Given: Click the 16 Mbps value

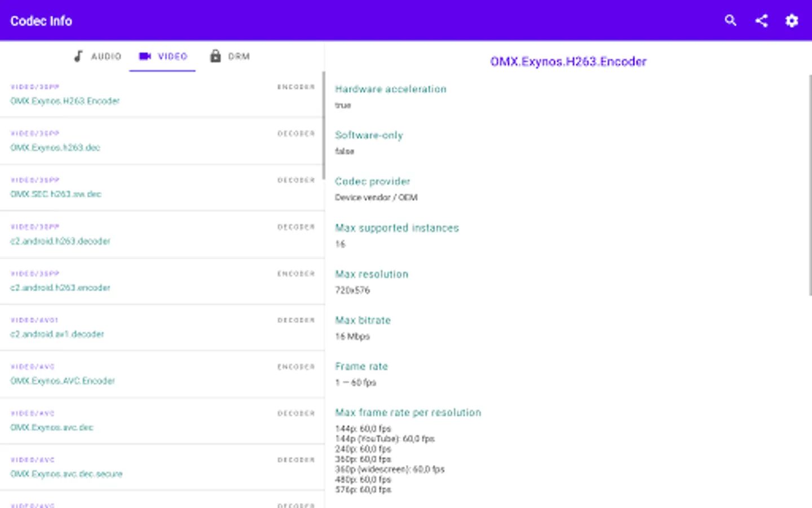Looking at the screenshot, I should point(352,336).
